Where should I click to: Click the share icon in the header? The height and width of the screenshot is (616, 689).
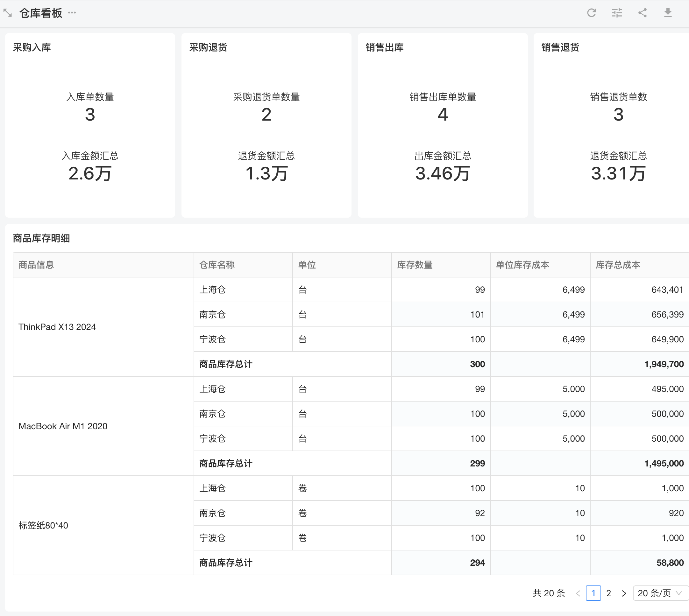click(642, 13)
